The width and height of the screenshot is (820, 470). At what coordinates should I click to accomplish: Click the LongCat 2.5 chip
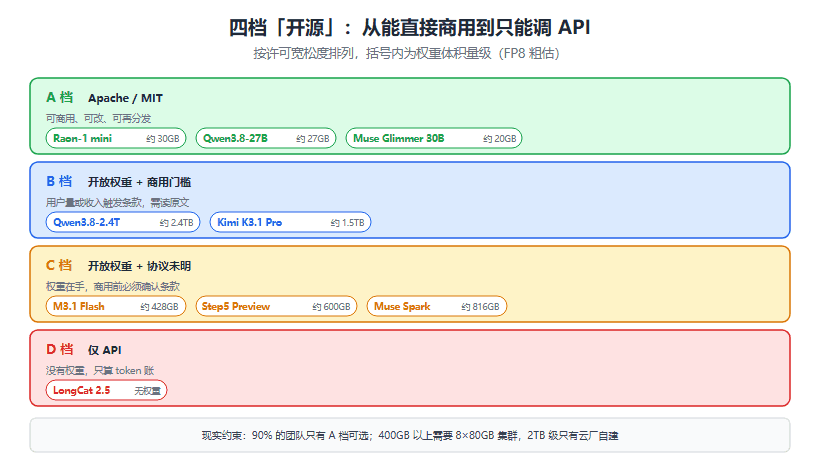107,391
